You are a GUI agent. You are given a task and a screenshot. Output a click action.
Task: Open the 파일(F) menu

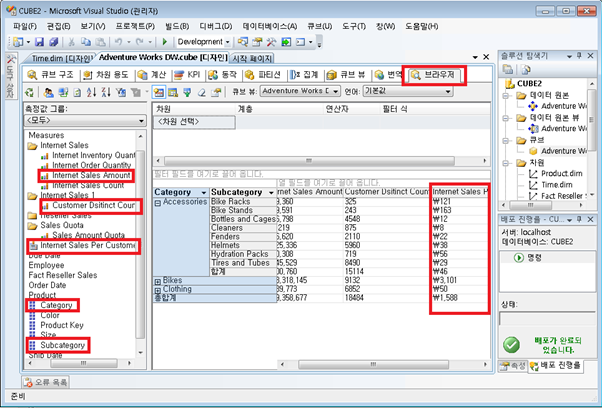(25, 26)
